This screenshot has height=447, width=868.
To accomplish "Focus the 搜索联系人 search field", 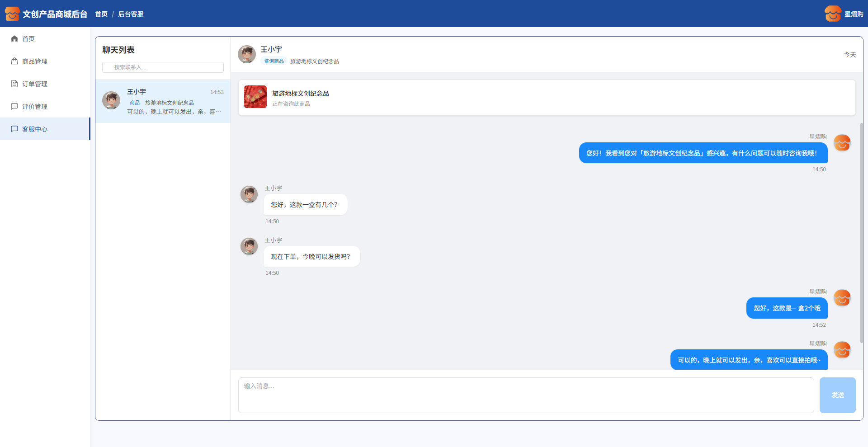I will (163, 67).
